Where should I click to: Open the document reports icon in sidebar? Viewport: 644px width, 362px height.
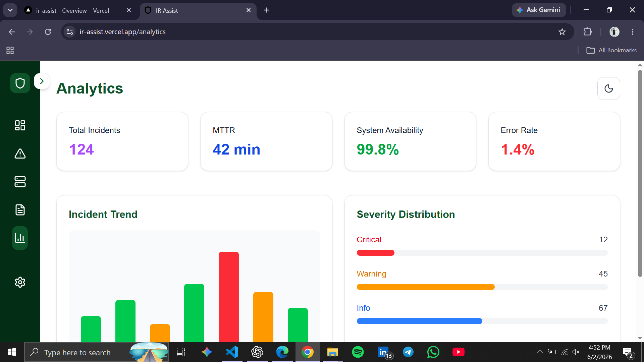(x=20, y=210)
